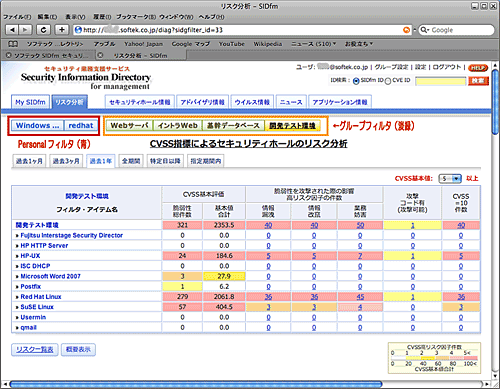
Task: Open the qmail item link
Action: pos(28,328)
